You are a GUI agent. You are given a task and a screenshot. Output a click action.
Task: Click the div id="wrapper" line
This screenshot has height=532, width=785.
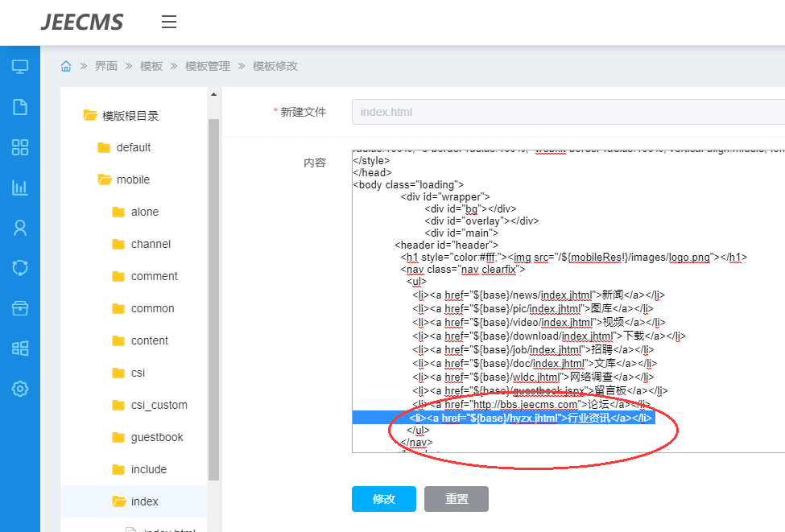445,196
